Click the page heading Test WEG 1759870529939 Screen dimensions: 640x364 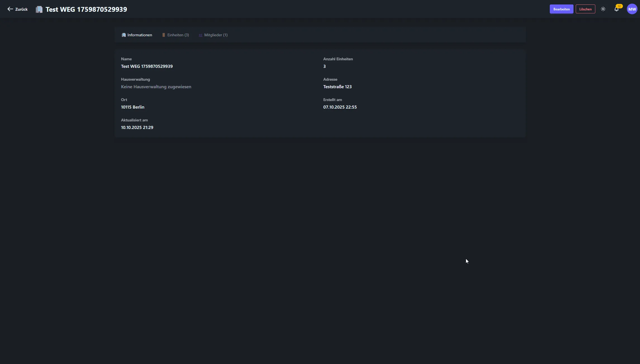pos(86,9)
